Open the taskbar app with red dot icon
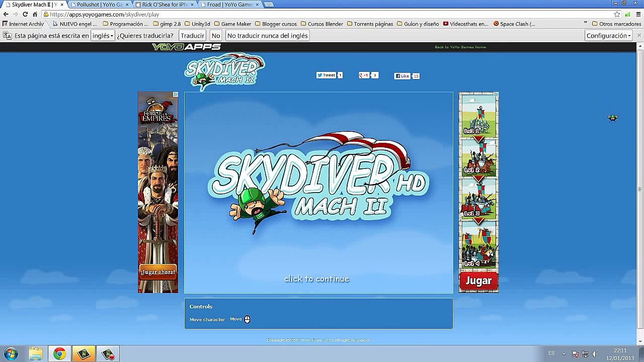644x362 pixels. (108, 354)
